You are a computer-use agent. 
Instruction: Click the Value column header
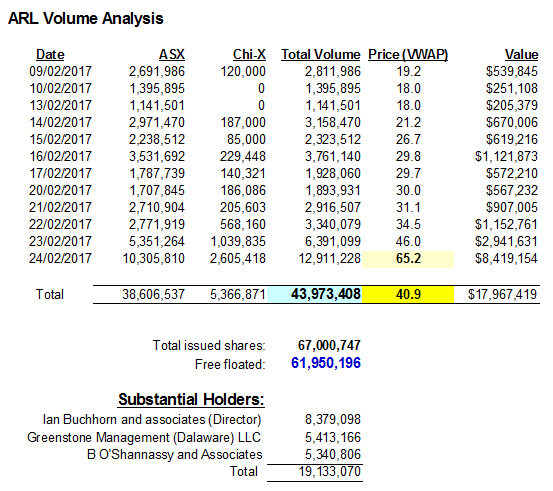tap(522, 55)
